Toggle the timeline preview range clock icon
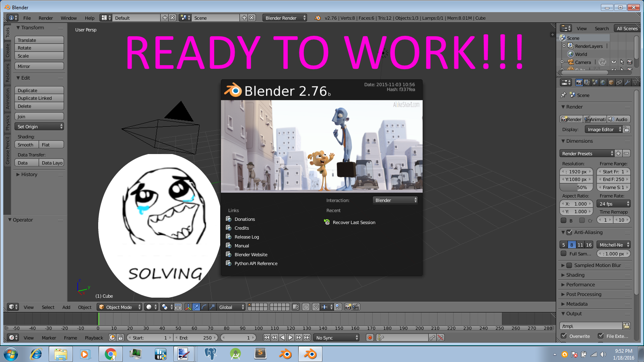 (x=112, y=337)
